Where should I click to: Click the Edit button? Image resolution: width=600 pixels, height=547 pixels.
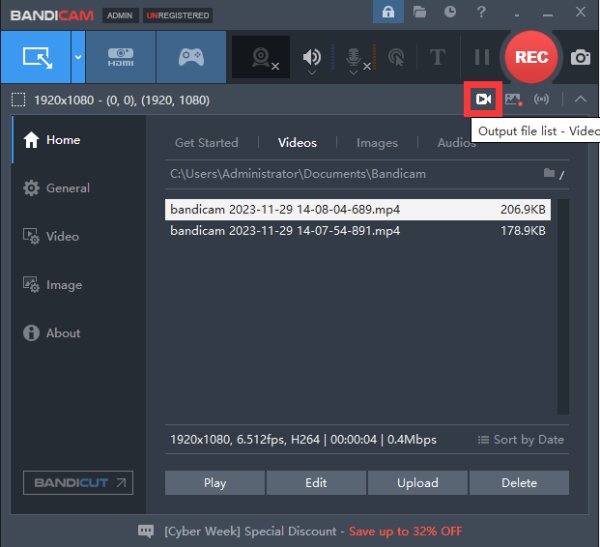click(316, 483)
